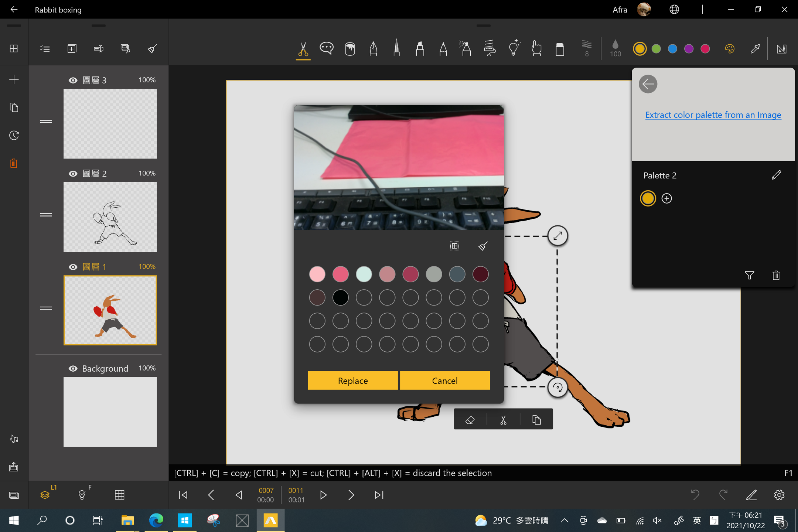Screen dimensions: 798x532
Task: Expand hidden icons in the system tray
Action: pos(564,520)
